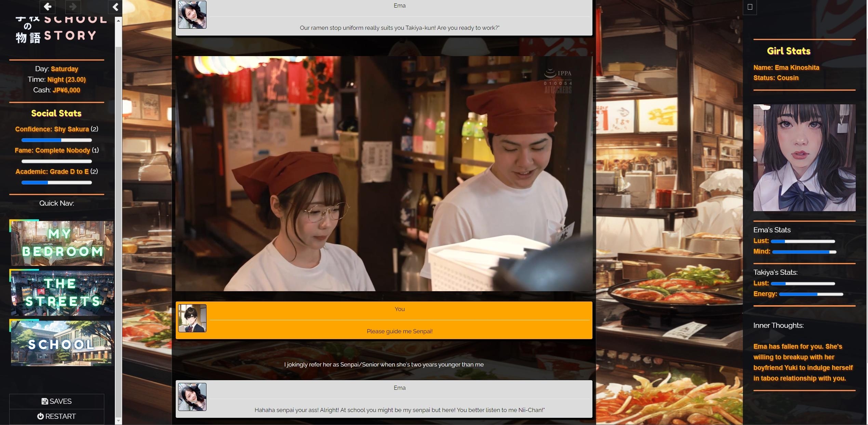Toggle the right stats panel square button
The image size is (868, 425).
[750, 7]
